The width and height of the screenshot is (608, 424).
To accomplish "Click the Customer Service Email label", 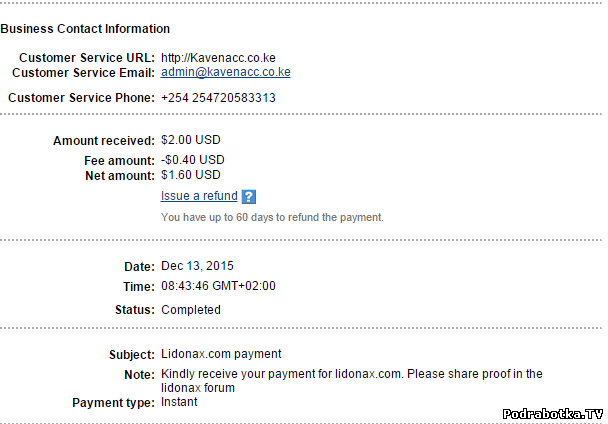I will [x=83, y=72].
